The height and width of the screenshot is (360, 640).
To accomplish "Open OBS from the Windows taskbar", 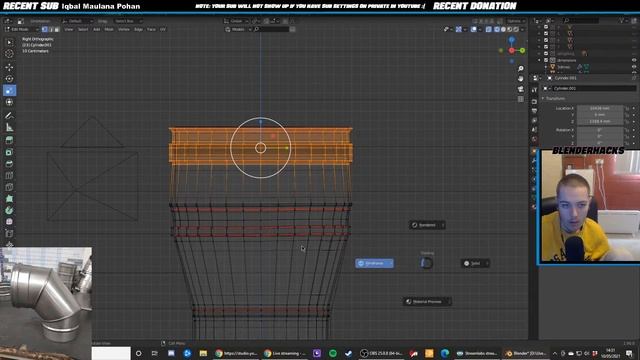I will tap(382, 353).
